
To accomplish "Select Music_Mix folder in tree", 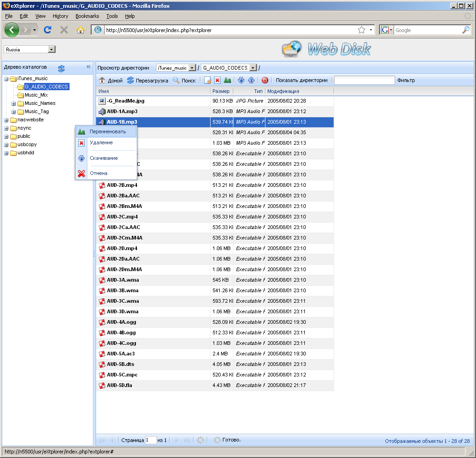I will [x=36, y=95].
